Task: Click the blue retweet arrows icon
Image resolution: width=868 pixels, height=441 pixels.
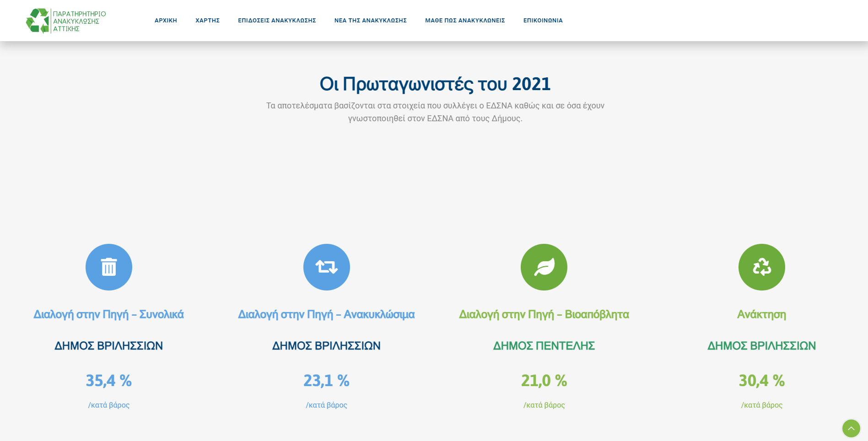Action: coord(326,267)
